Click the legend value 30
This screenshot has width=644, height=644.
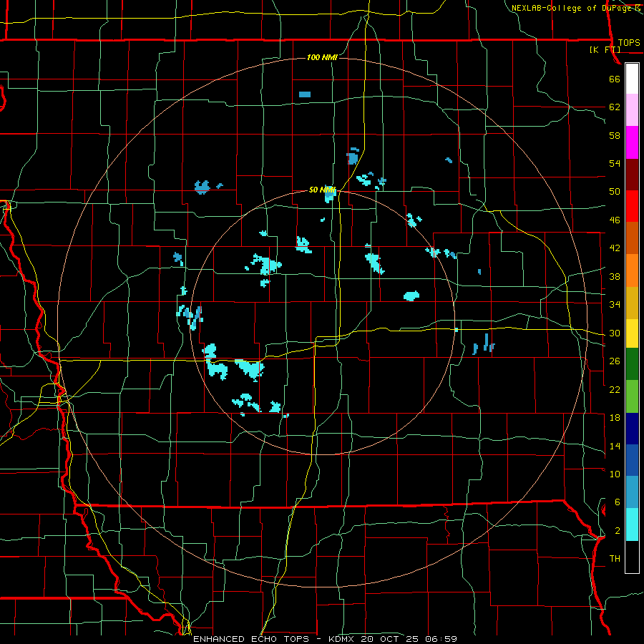point(615,333)
